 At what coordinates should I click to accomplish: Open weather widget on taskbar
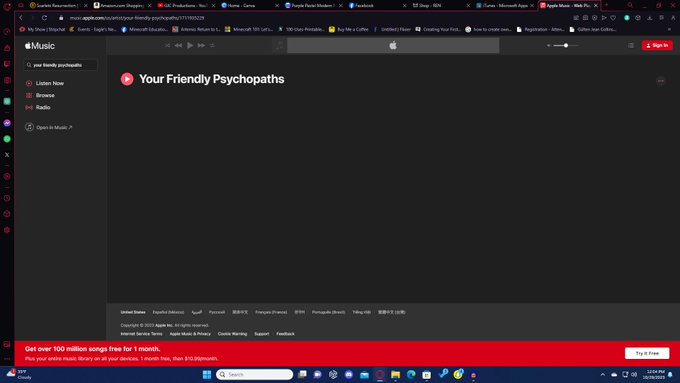pos(19,374)
